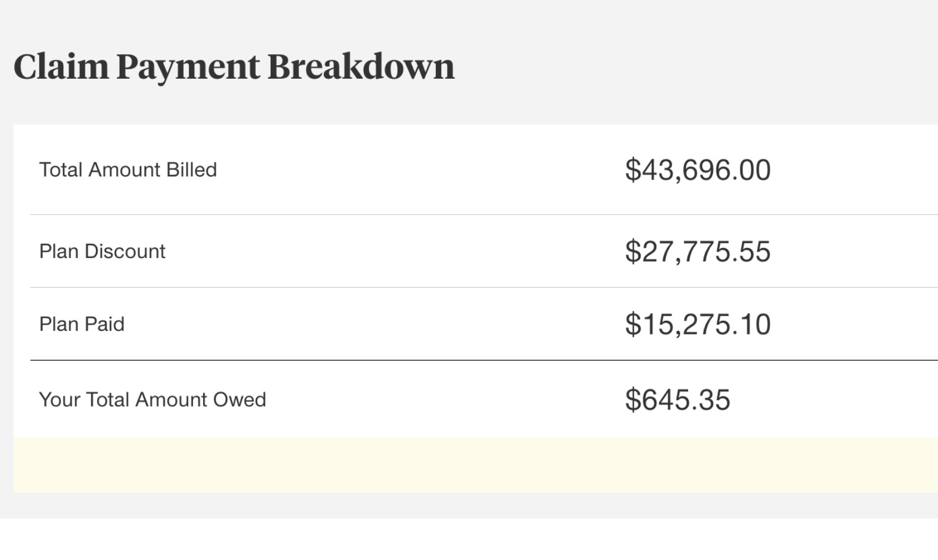Click the word "Discount" in the second row
Screen dimensions: 938x560
tap(125, 252)
